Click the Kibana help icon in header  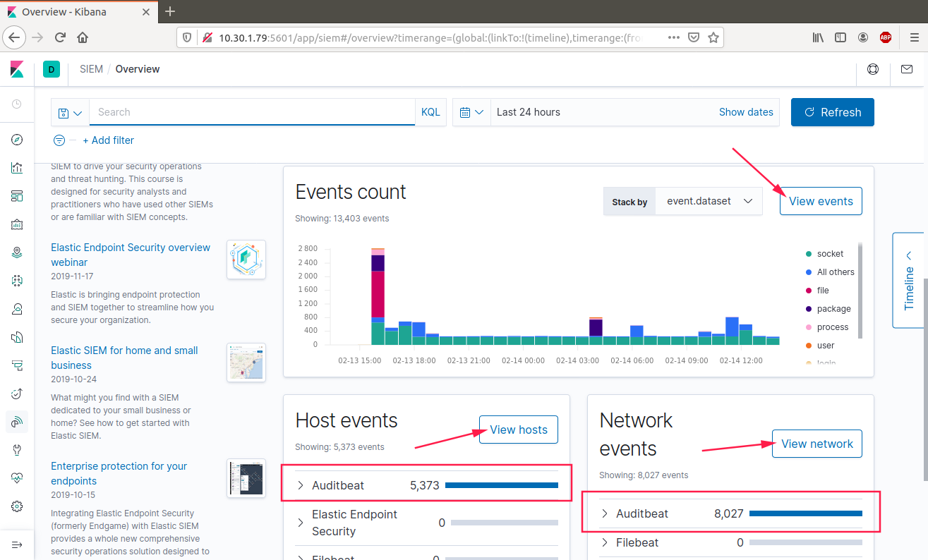click(x=873, y=69)
